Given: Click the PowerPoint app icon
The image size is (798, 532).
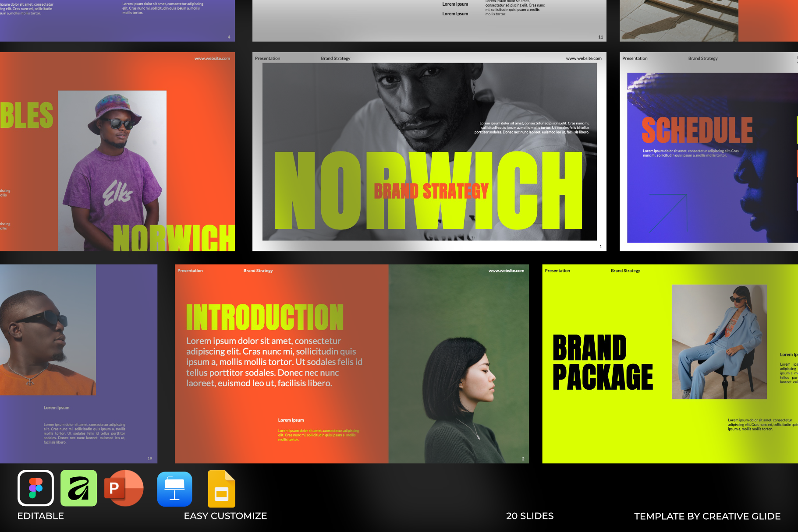Looking at the screenshot, I should tap(124, 488).
